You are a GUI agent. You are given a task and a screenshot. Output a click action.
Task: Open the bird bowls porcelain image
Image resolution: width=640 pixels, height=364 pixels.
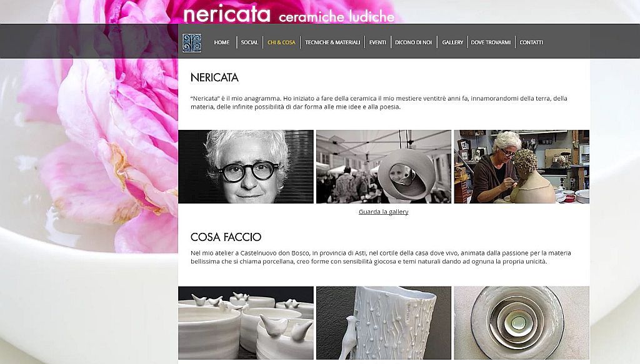[x=246, y=323]
